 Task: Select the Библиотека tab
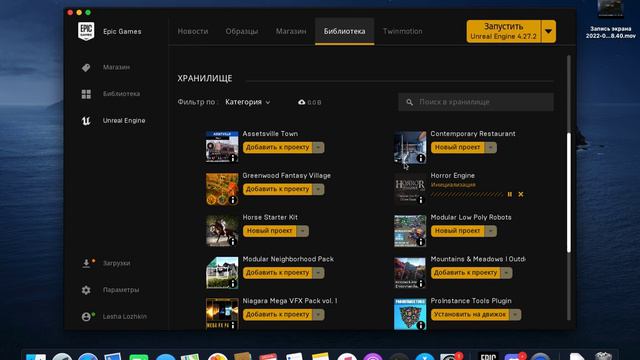(344, 31)
